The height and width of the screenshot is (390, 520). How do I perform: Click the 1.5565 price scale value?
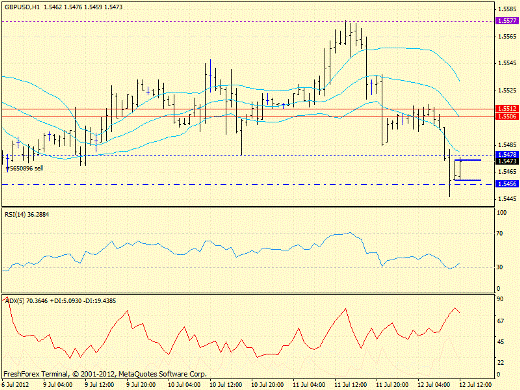tap(507, 36)
